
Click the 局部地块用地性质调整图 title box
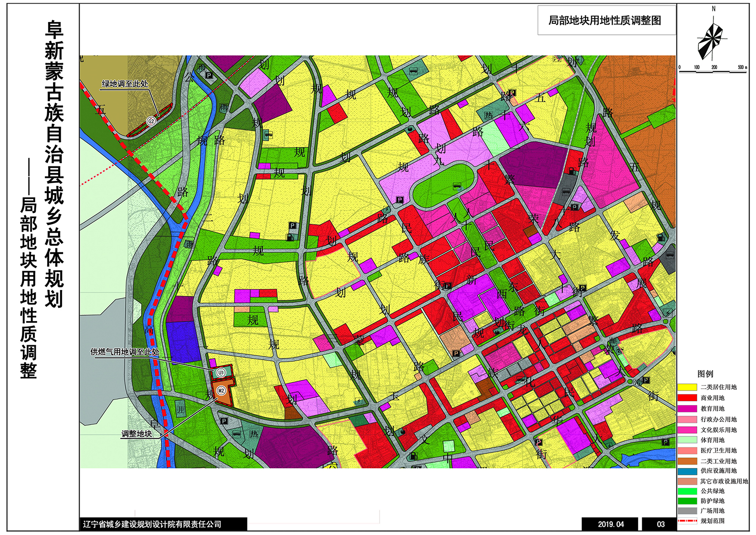click(606, 21)
